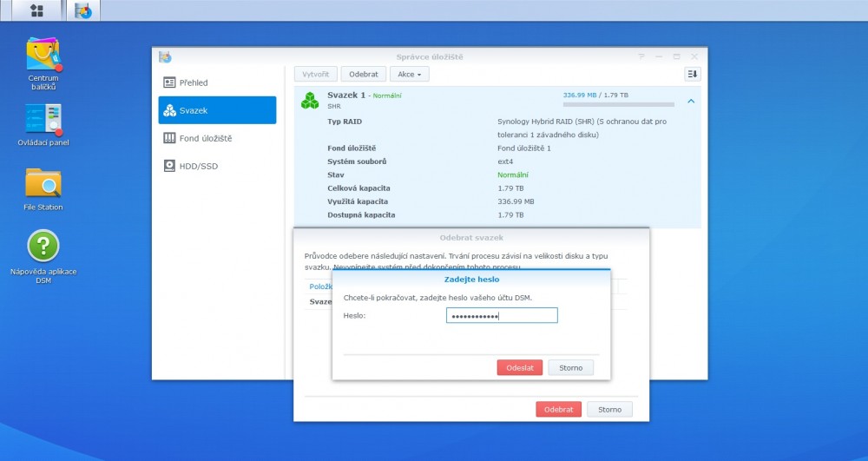Click the Heslo password input field
The height and width of the screenshot is (461, 868).
[x=501, y=315]
